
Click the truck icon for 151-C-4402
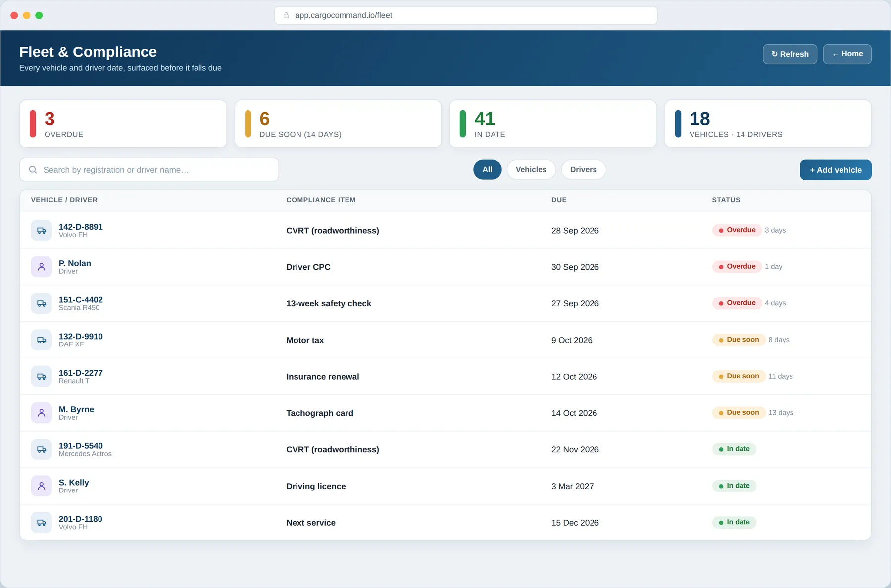click(x=42, y=303)
